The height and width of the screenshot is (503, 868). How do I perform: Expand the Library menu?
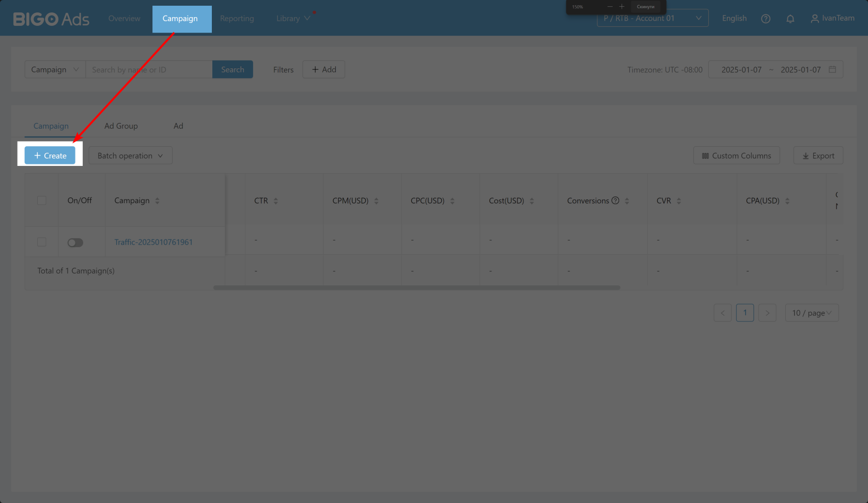(x=293, y=19)
